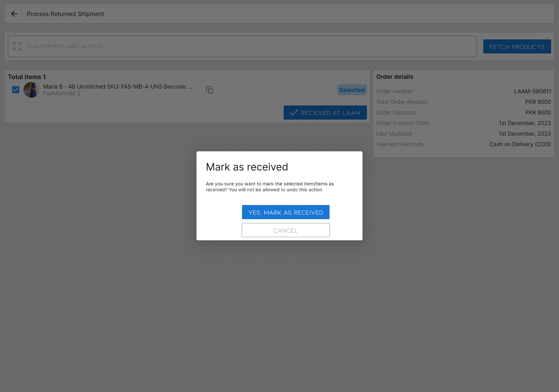Uncheck the Maria B product checkbox
The image size is (559, 392).
16,90
